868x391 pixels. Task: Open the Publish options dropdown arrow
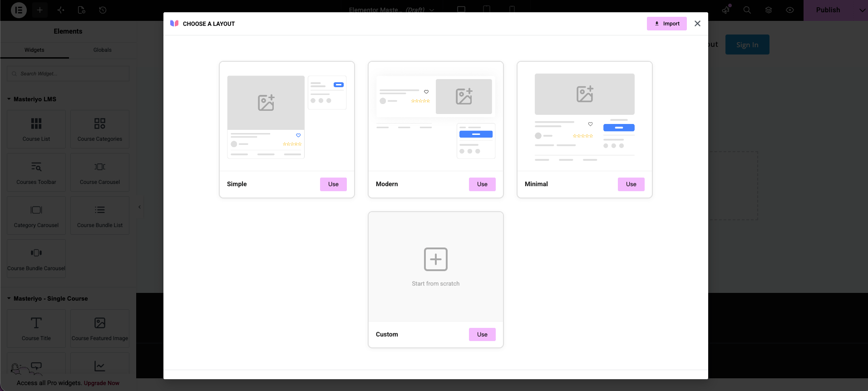click(862, 10)
